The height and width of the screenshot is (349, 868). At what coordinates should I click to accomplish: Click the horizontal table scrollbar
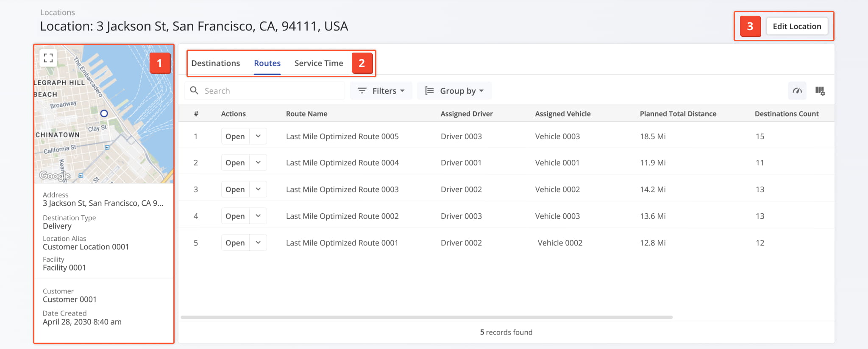tap(426, 317)
